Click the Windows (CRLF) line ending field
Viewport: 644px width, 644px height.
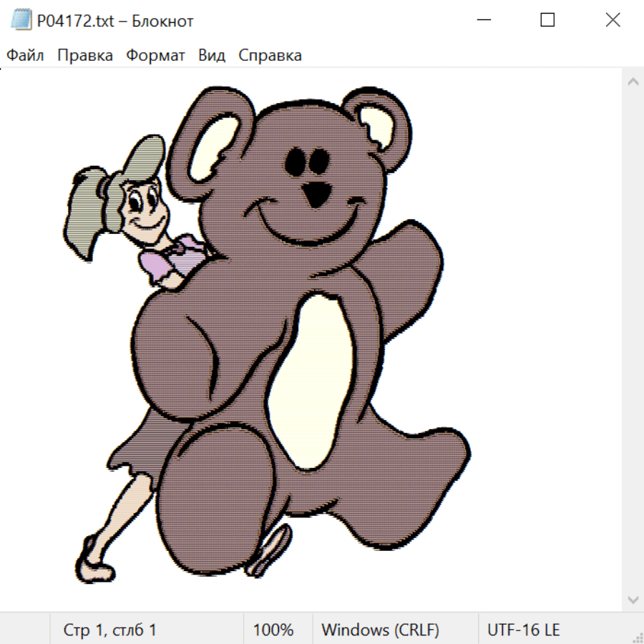click(380, 630)
